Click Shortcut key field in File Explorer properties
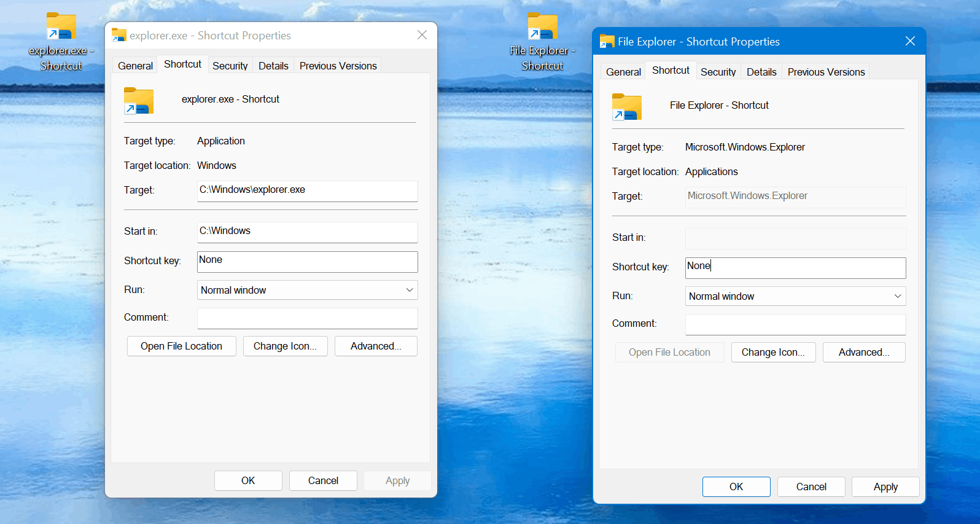The width and height of the screenshot is (980, 524). (796, 268)
